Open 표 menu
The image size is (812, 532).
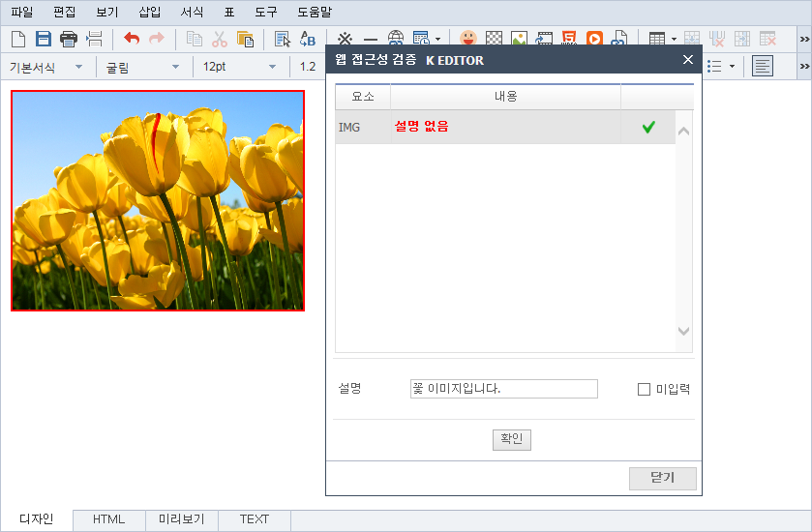click(x=229, y=12)
